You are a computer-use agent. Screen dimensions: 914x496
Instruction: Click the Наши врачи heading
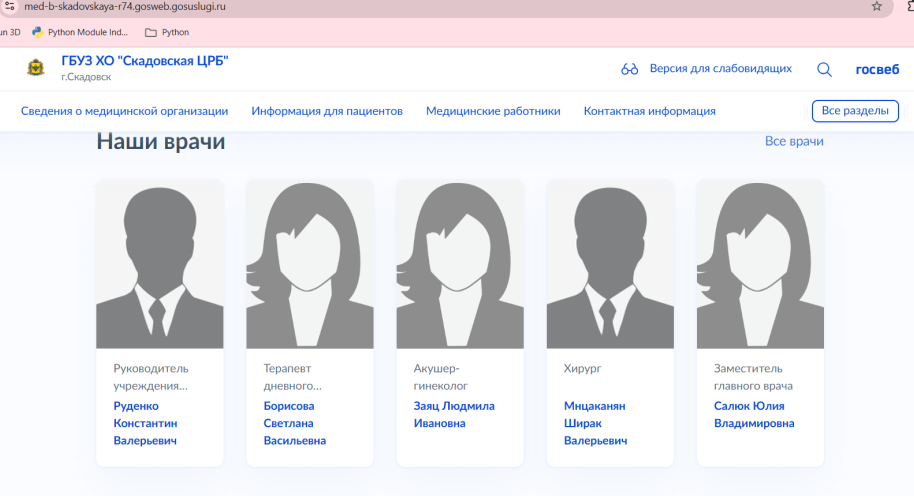point(161,142)
